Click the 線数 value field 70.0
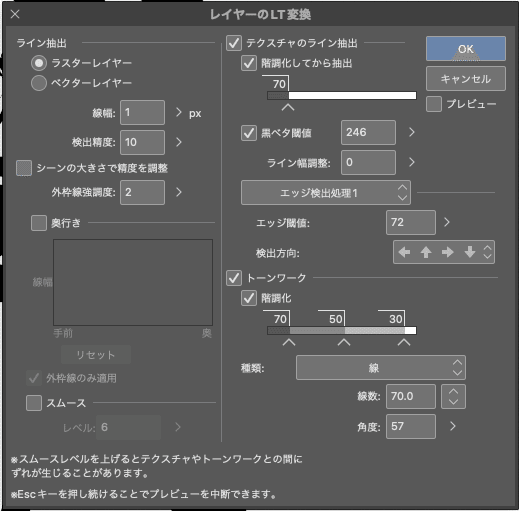The image size is (519, 511). (411, 396)
